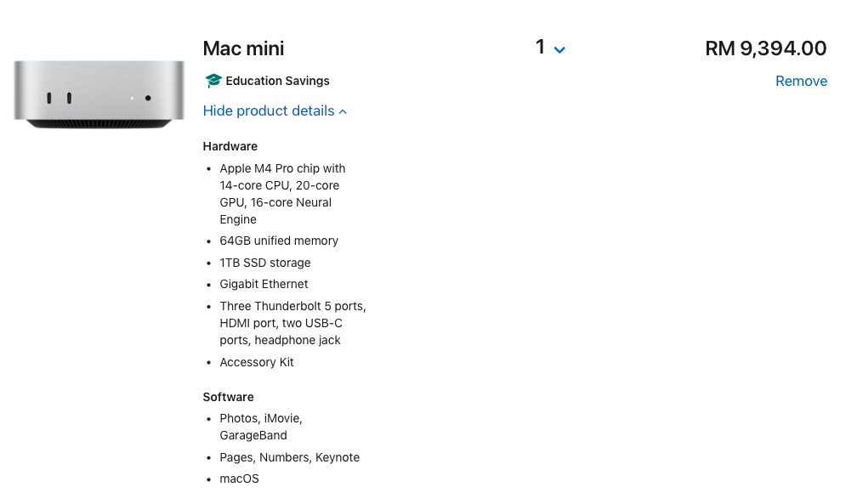Click the Education Savings graduation cap icon
This screenshot has width=846, height=504.
[213, 81]
